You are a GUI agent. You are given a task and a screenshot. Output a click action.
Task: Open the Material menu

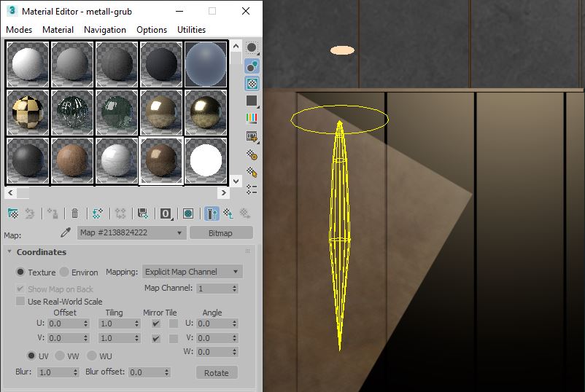click(58, 30)
